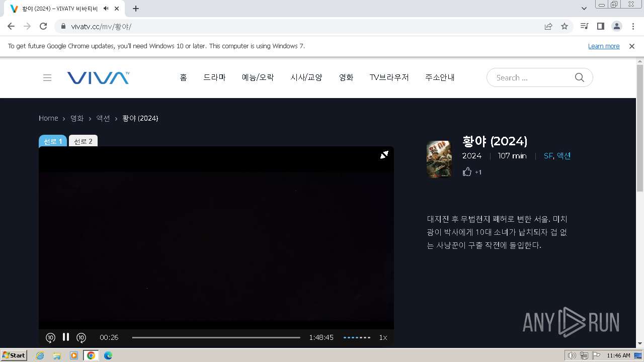This screenshot has height=362, width=644.
Task: Open Chrome three-dot menu
Action: (633, 26)
